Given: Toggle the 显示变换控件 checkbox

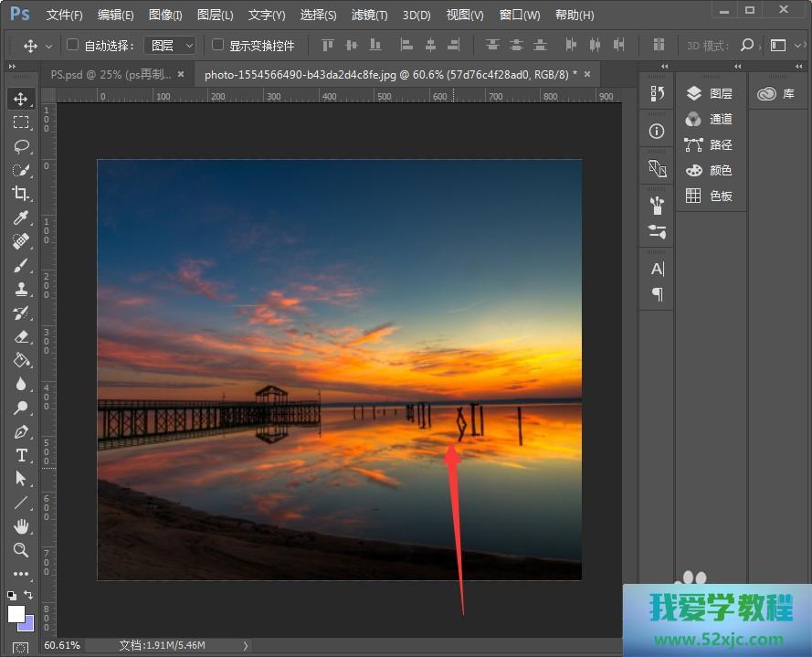Looking at the screenshot, I should (217, 45).
